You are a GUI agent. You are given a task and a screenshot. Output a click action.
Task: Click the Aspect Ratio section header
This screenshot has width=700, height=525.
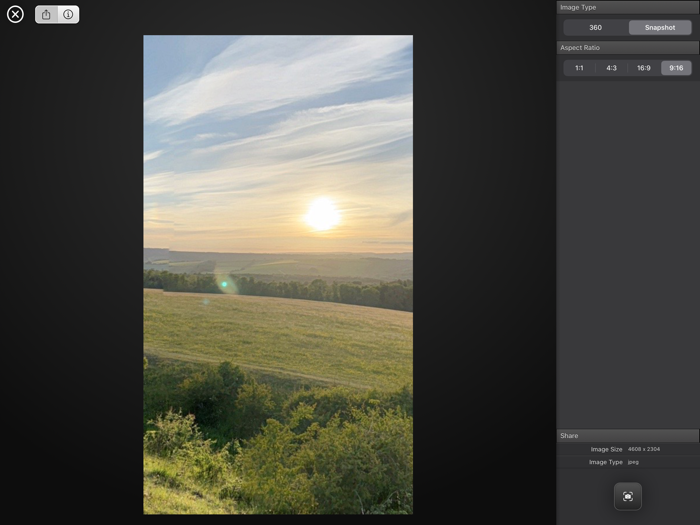(x=628, y=47)
